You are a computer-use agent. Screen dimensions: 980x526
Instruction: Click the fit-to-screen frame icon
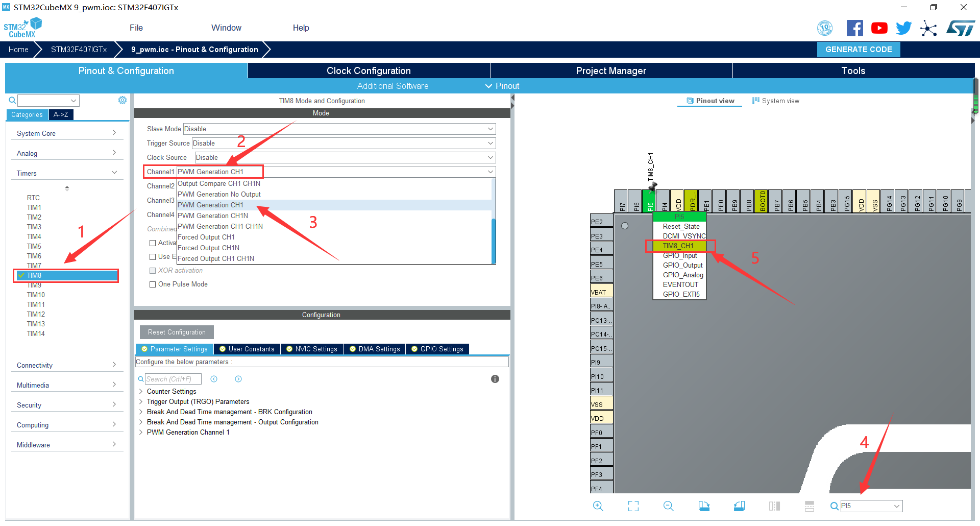(x=633, y=506)
